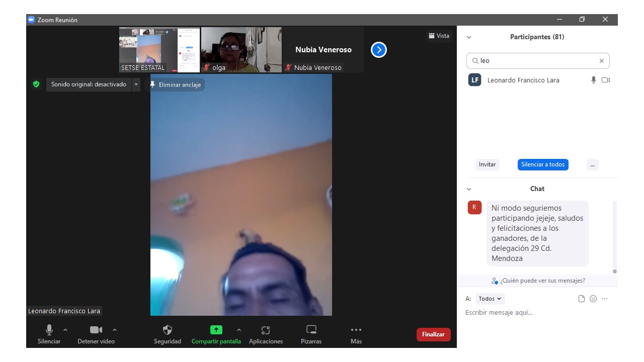Toggle Leonardo Francisco Lara's microphone icon

(x=594, y=80)
